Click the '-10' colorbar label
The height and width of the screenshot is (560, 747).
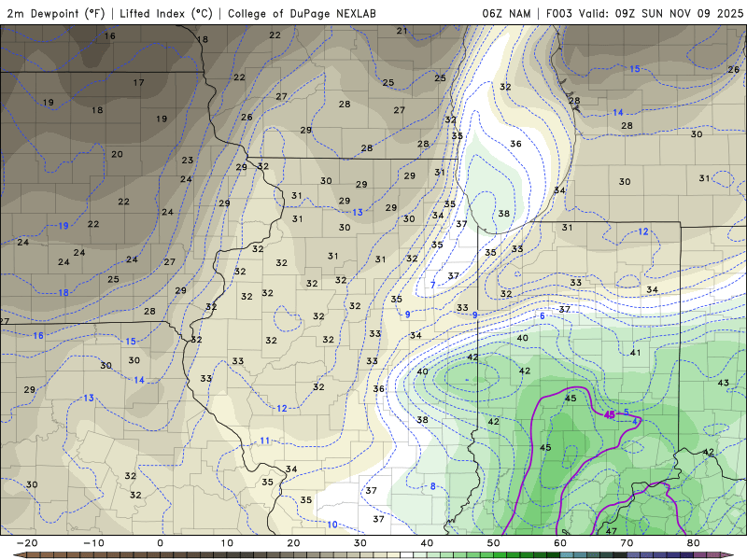(x=93, y=543)
